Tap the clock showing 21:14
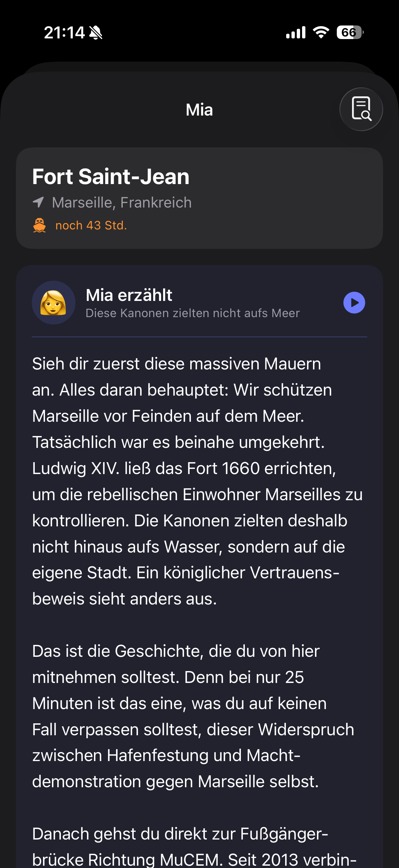The image size is (399, 868). pos(64,33)
